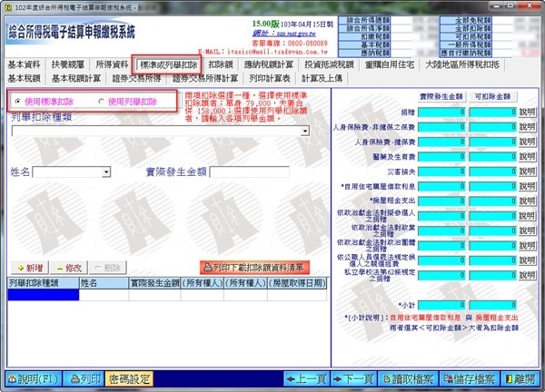
Task: Click 說明 beside 人身保險費-健保費
Action: tap(527, 142)
